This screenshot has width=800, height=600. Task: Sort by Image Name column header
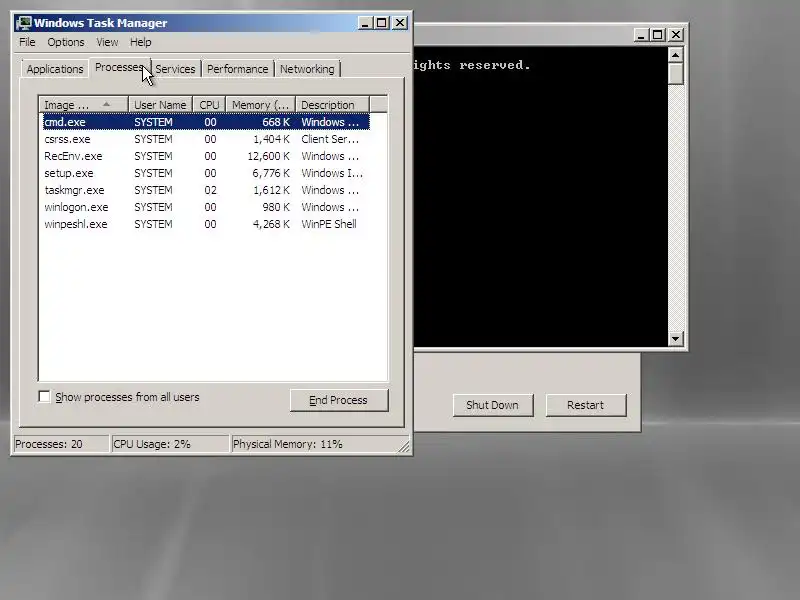coord(83,105)
